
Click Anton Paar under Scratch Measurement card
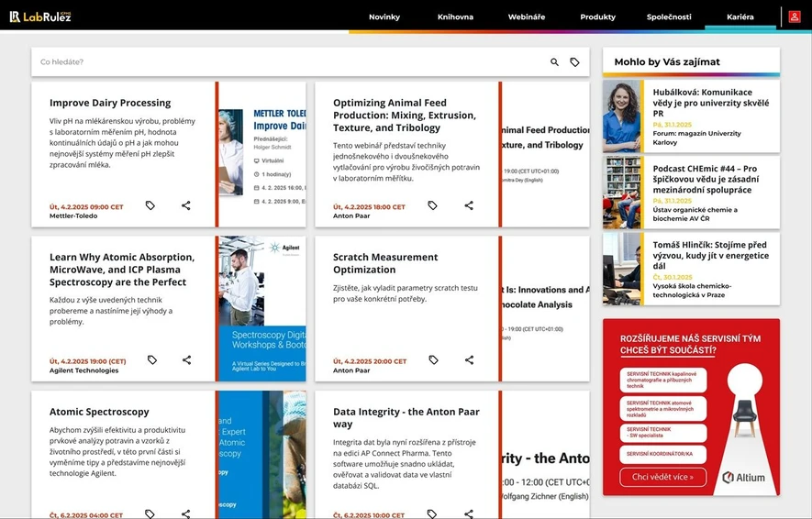pos(351,370)
